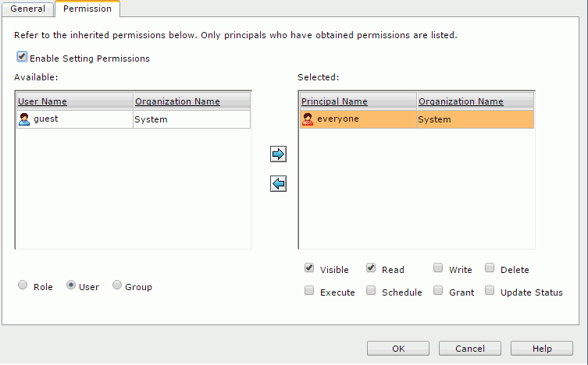Click the Cancel button
This screenshot has height=365, width=588.
pos(470,349)
